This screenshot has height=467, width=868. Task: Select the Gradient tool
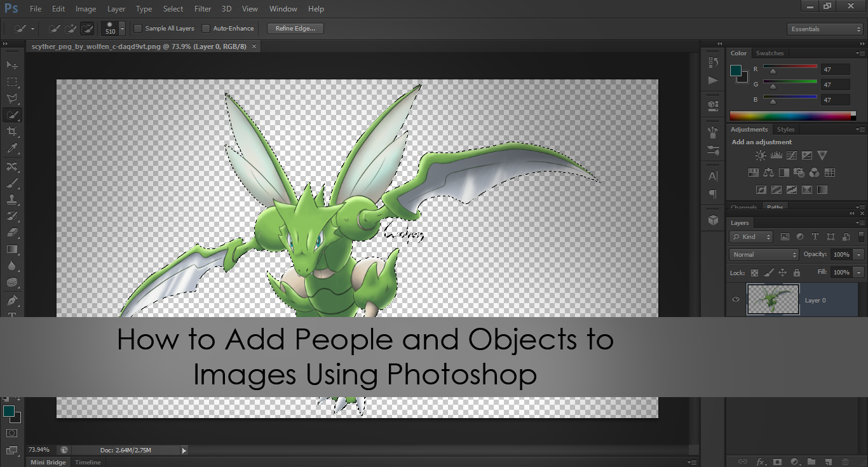(12, 249)
